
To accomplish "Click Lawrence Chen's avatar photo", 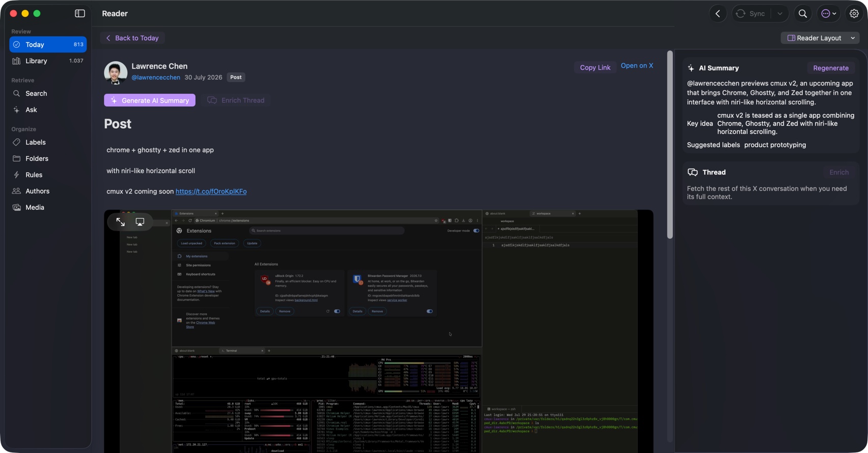I will coord(116,72).
